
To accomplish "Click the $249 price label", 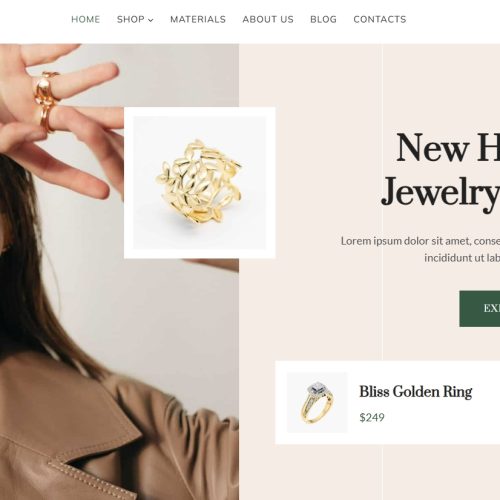I will [372, 417].
